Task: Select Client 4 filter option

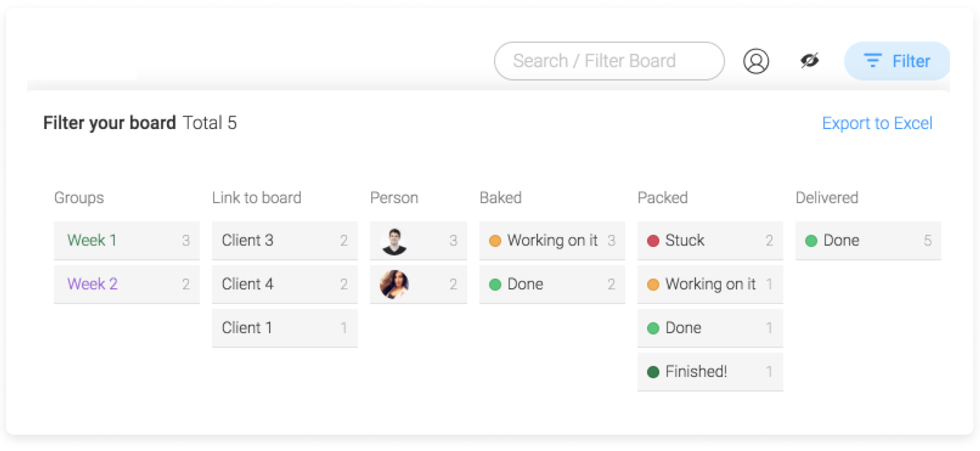Action: click(x=285, y=284)
